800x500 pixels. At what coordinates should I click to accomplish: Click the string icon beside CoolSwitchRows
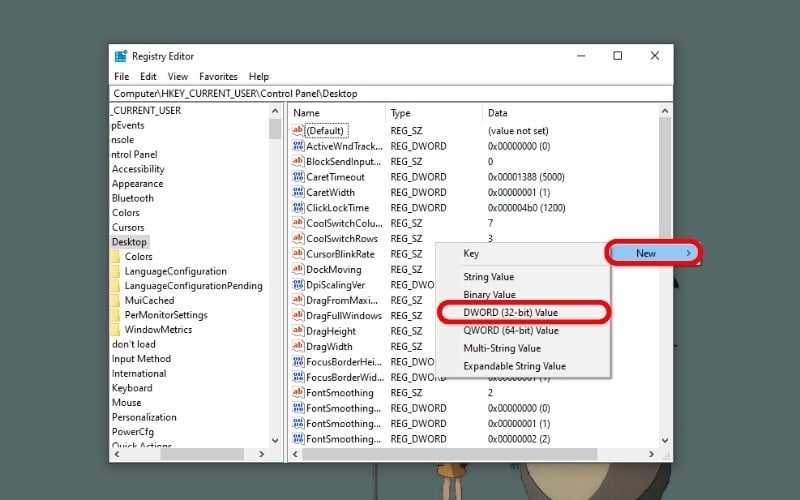(298, 238)
